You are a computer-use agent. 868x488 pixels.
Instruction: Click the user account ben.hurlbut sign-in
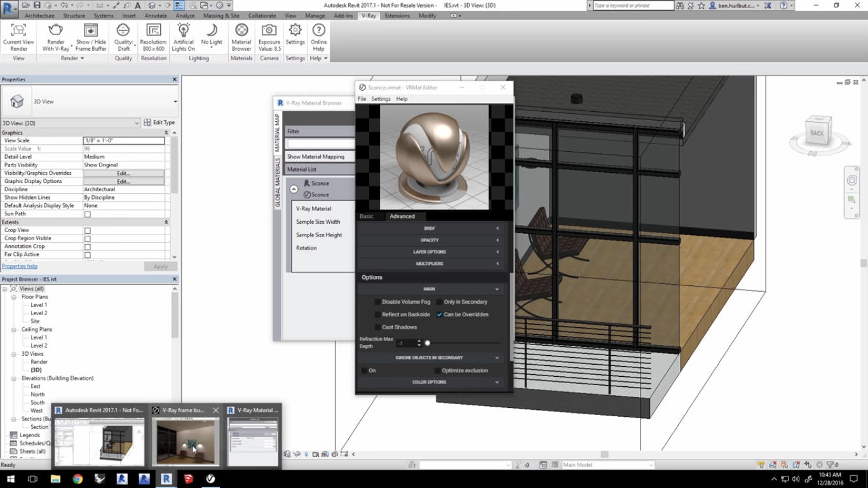[735, 5]
